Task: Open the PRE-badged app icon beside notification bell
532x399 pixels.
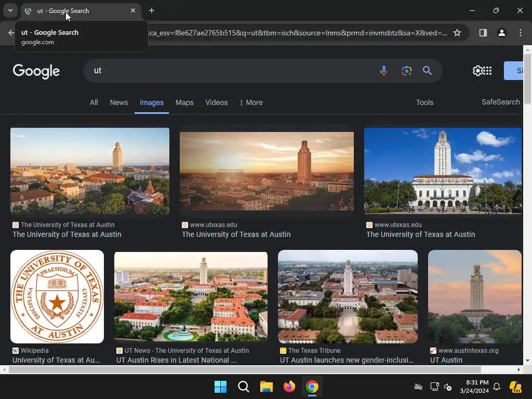Action: [x=516, y=387]
